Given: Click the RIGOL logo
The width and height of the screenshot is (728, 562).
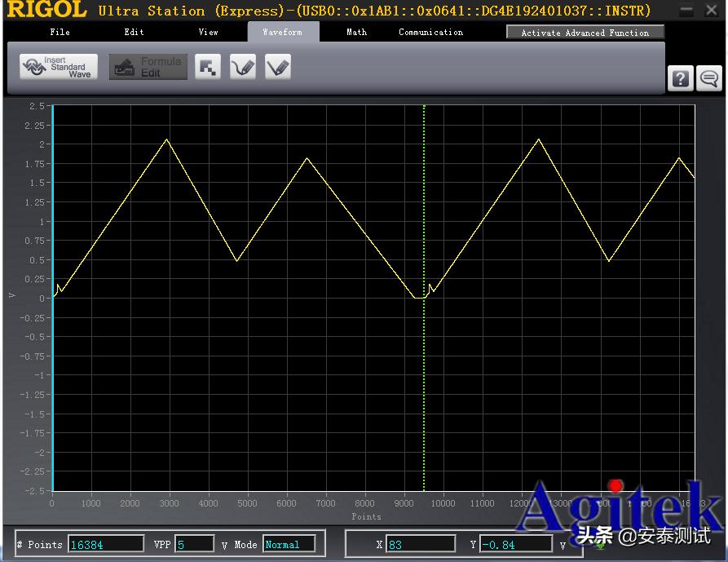Looking at the screenshot, I should (x=46, y=11).
